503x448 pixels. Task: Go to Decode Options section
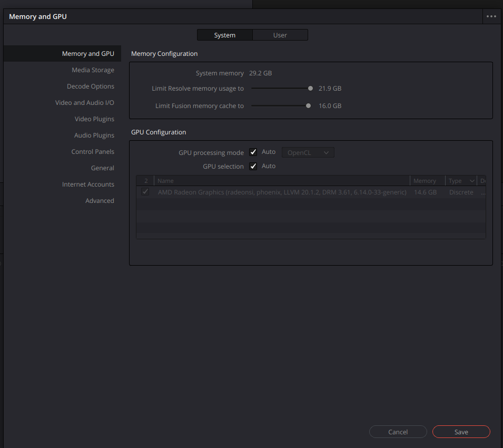(x=90, y=86)
